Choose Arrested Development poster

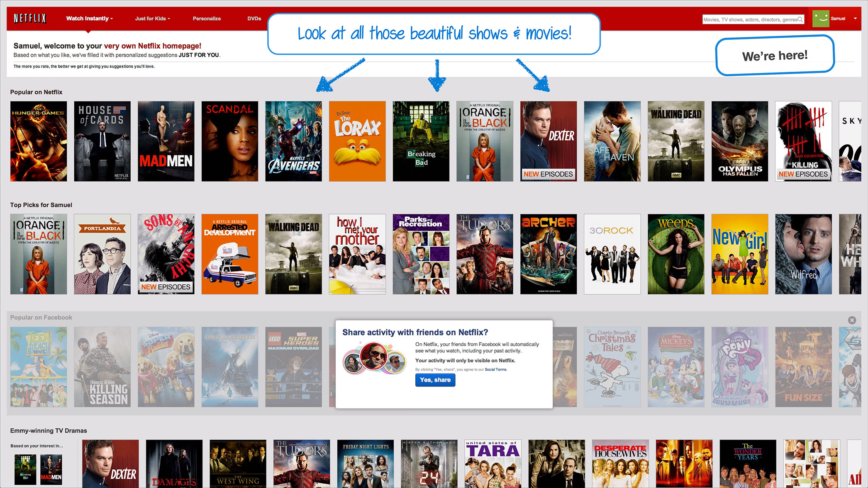(230, 254)
